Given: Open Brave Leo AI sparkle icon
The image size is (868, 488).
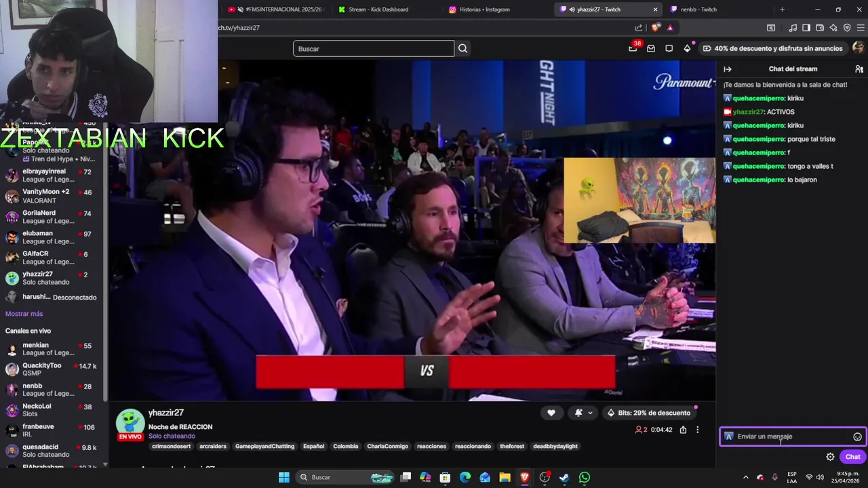Looking at the screenshot, I should tap(833, 28).
